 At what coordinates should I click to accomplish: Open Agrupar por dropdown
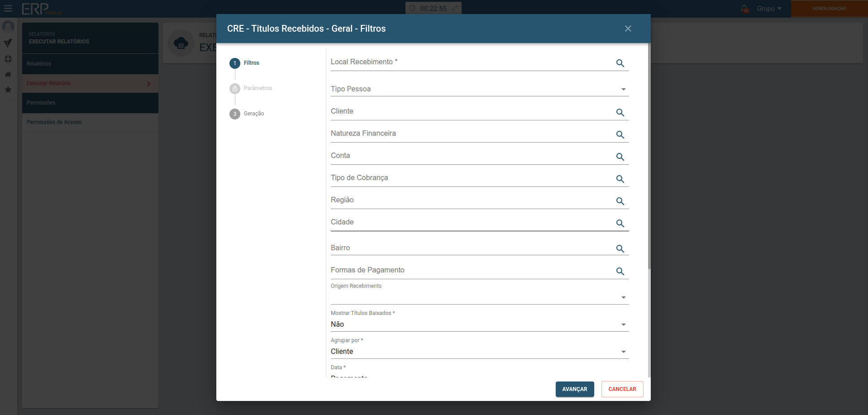pyautogui.click(x=623, y=352)
